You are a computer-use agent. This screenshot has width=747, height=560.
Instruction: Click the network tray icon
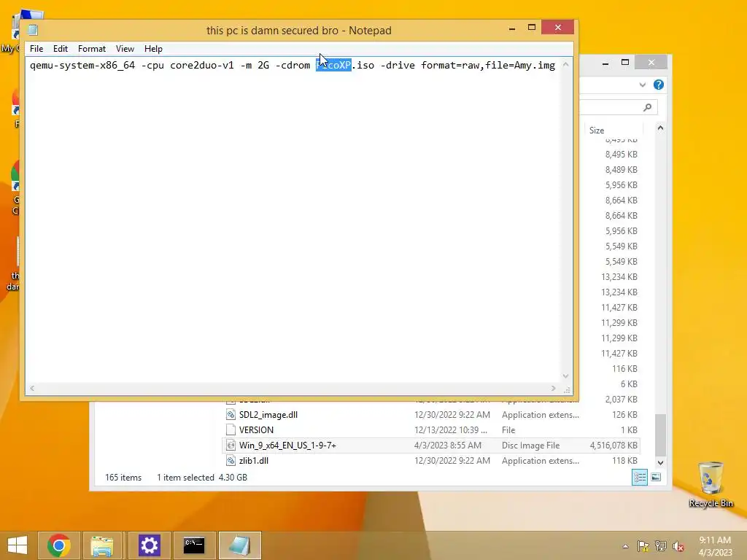pos(661,546)
